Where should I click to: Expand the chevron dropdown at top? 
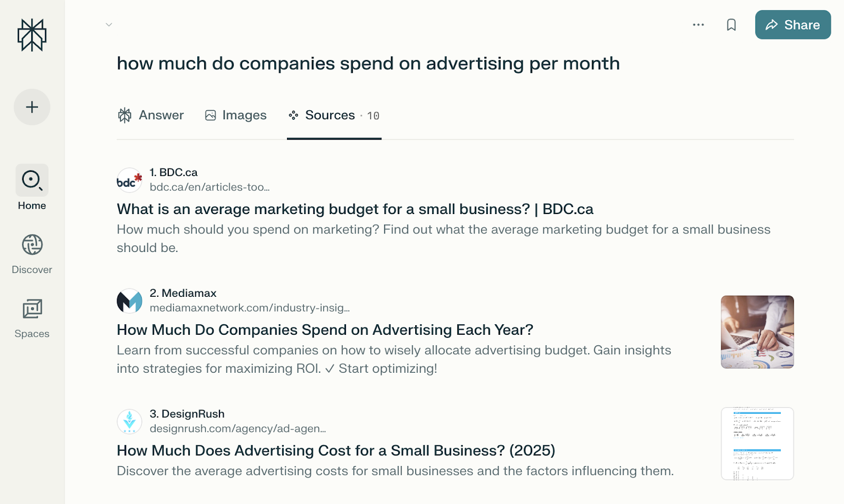coord(109,25)
